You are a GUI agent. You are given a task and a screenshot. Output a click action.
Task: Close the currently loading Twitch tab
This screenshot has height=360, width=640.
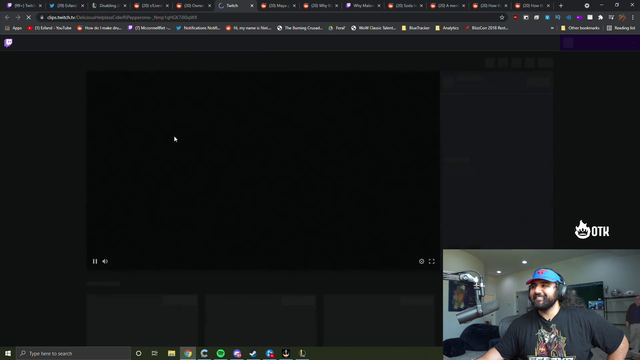coord(251,6)
